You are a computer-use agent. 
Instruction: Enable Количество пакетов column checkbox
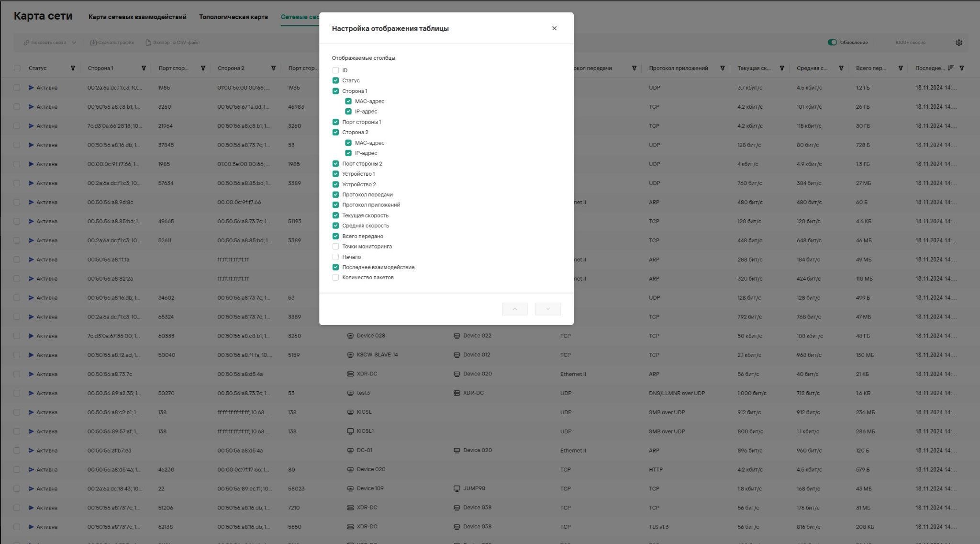(335, 278)
